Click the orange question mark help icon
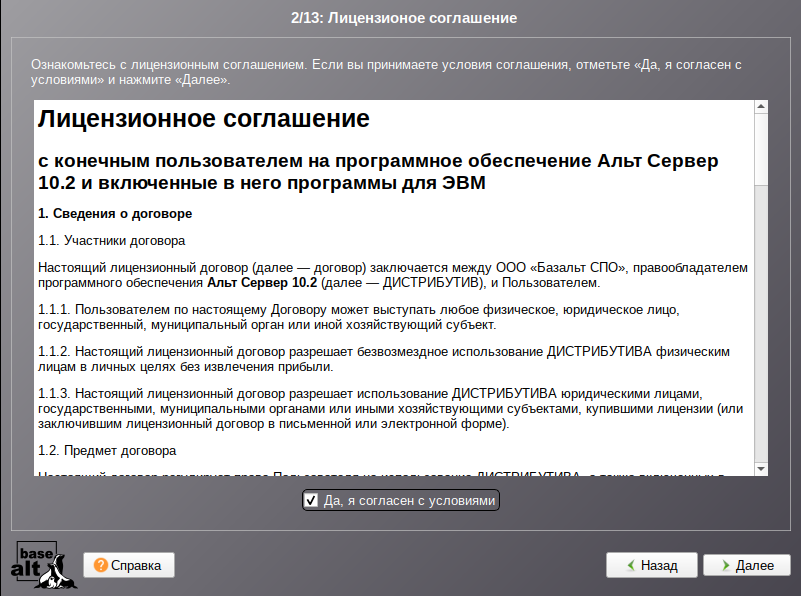The height and width of the screenshot is (596, 801). point(101,565)
